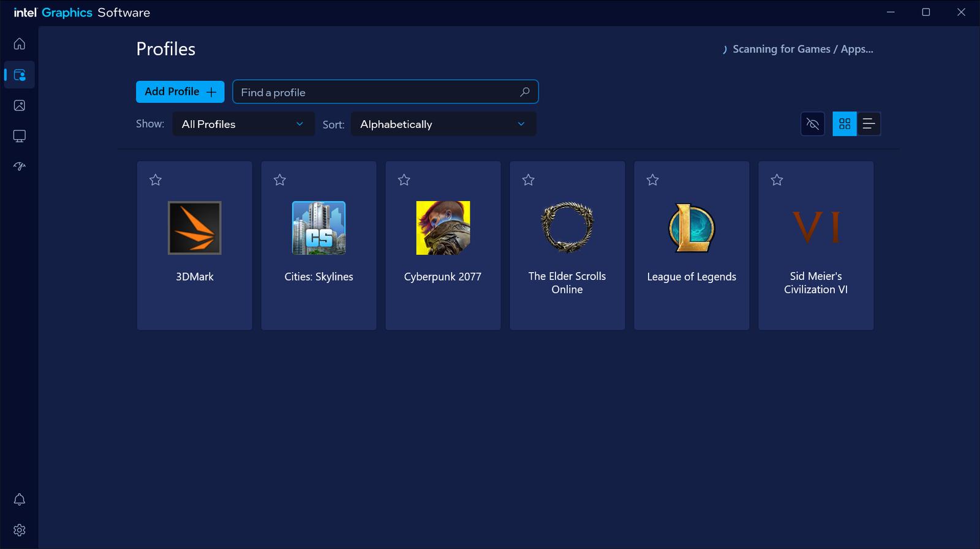980x549 pixels.
Task: Toggle Sid Meier's Civilization VI favorite star
Action: coord(777,180)
